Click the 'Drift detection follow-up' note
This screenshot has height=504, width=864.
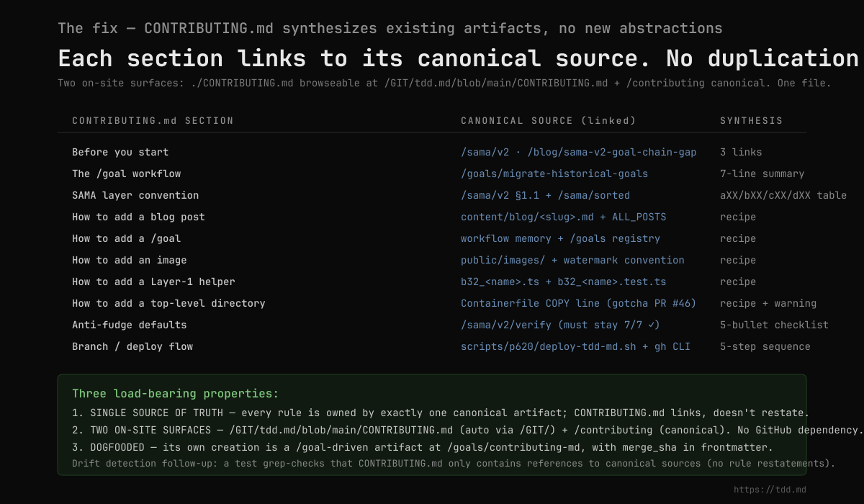coord(454,463)
